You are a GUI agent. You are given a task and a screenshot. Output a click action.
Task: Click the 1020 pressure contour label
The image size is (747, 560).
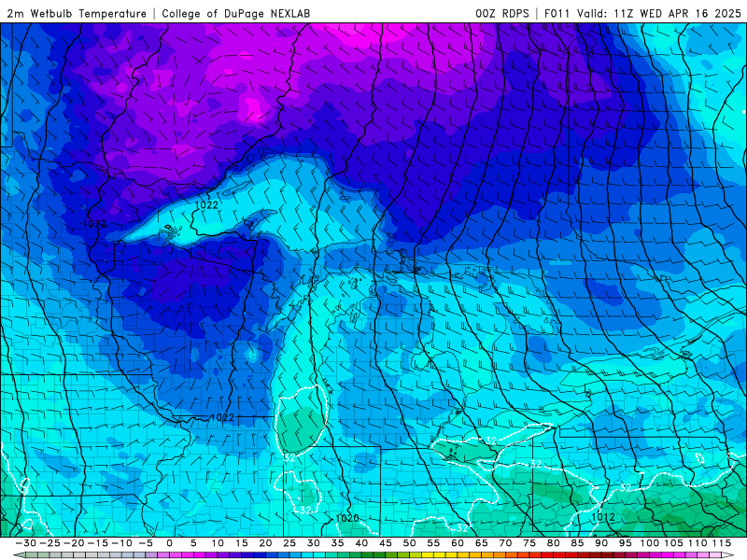[x=347, y=519]
